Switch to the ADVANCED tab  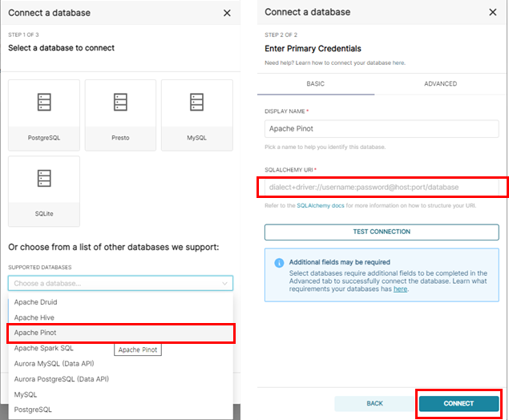[x=440, y=83]
